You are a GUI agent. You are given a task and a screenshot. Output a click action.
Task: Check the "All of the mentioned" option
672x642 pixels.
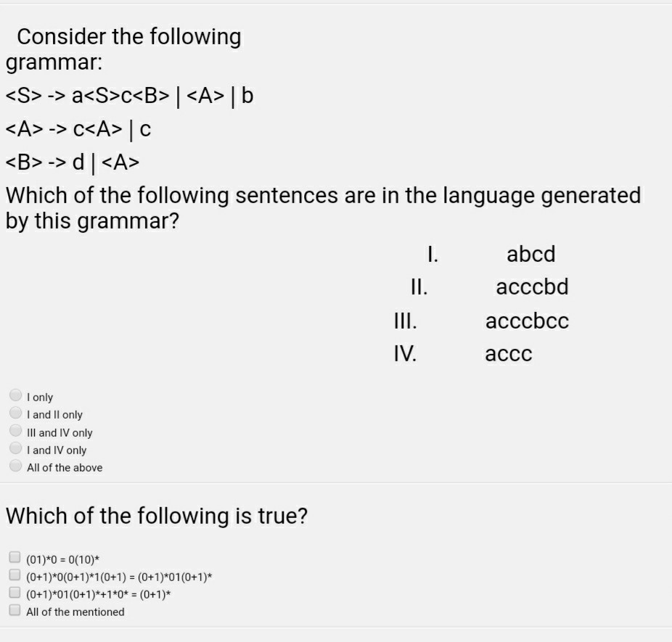(15, 609)
